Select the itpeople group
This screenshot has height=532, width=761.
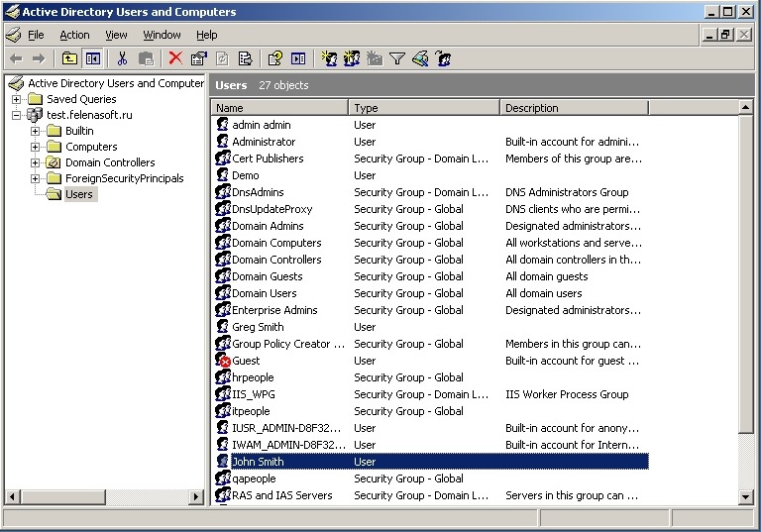coord(251,411)
